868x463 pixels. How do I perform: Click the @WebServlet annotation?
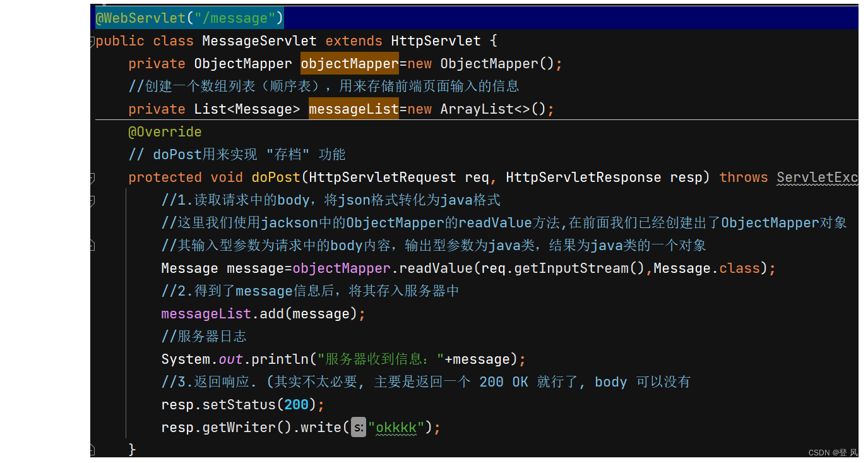pos(141,18)
